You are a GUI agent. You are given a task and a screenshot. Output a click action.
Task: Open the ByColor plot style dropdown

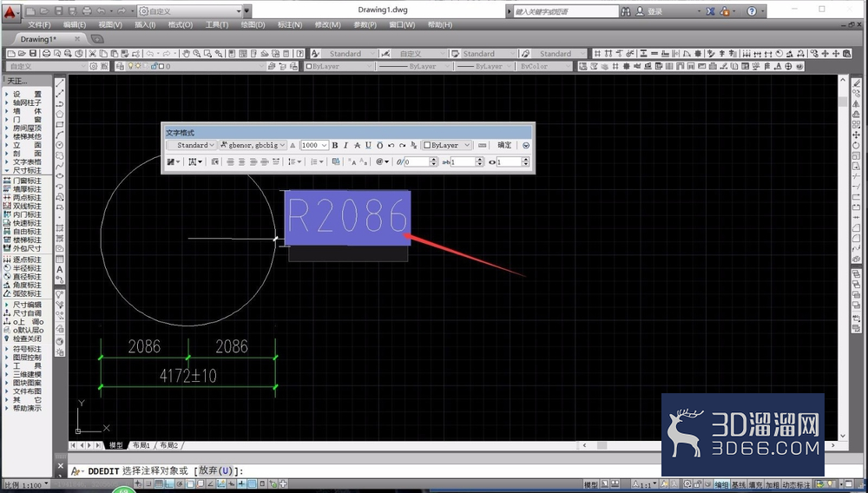click(x=545, y=66)
